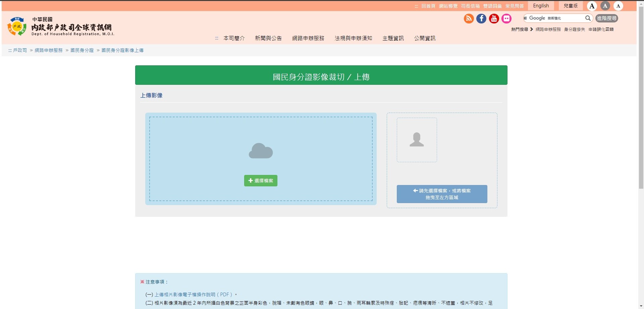Select the large 'A' font size
The width and height of the screenshot is (644, 309).
click(591, 6)
